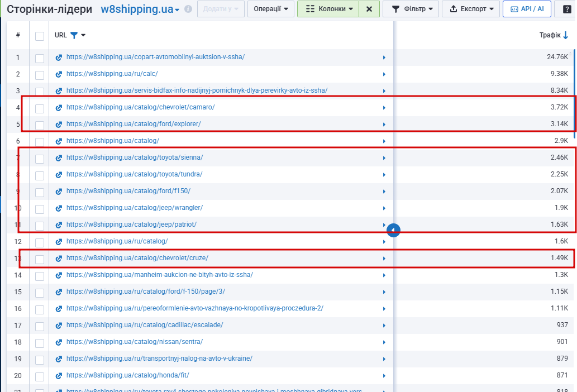577x392 pixels.
Task: Open the Колонки menu
Action: tap(328, 9)
